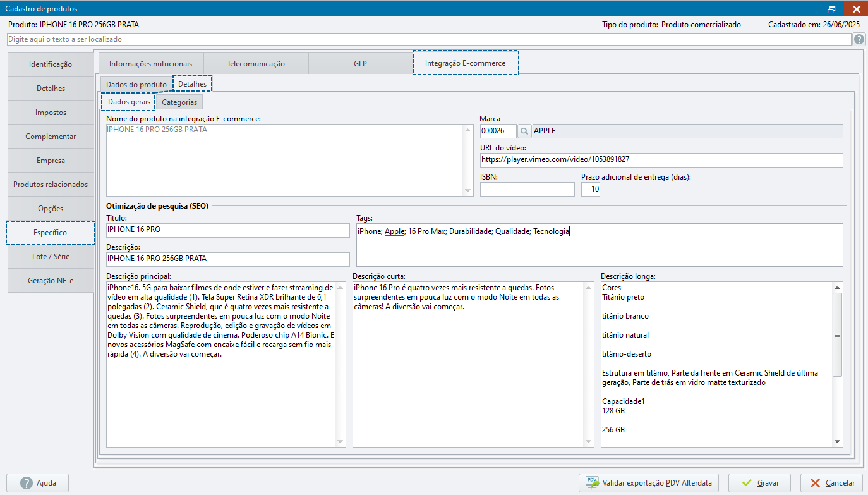Focus the ISBN input field

coord(527,189)
